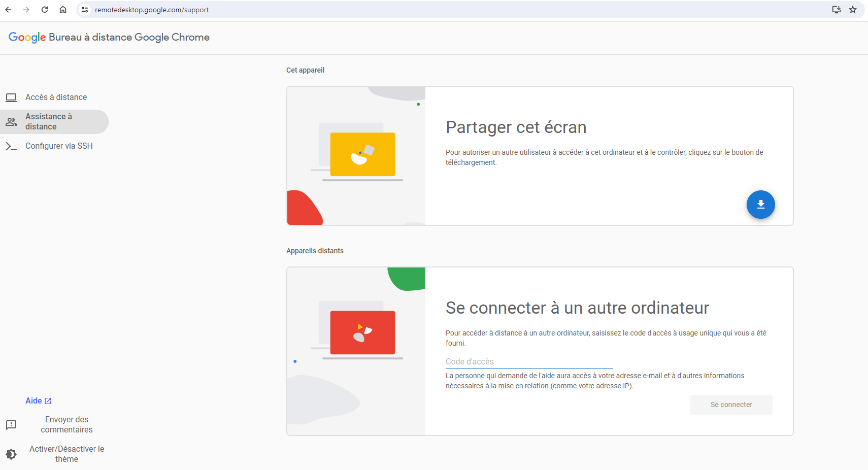Click the people icon beside Assistance à distance
Screen dimensions: 868x470
[11, 122]
